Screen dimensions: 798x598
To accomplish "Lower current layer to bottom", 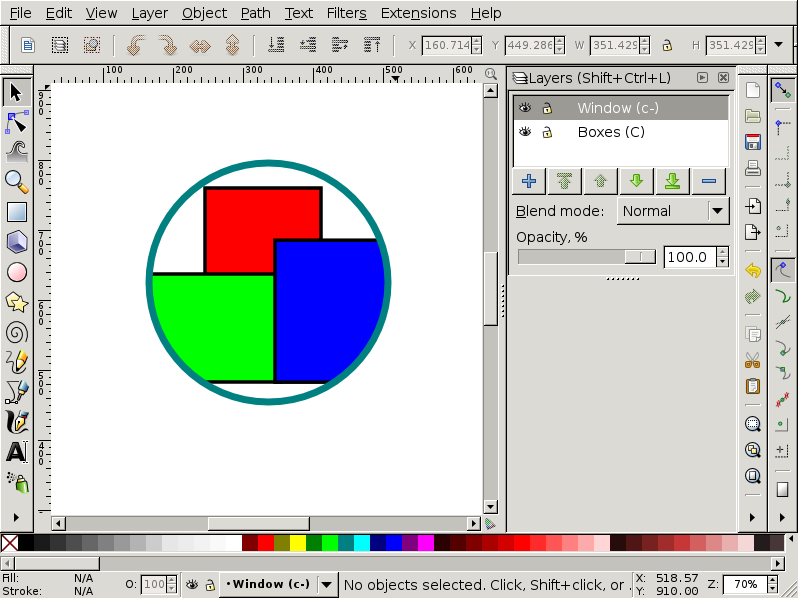I will 673,181.
